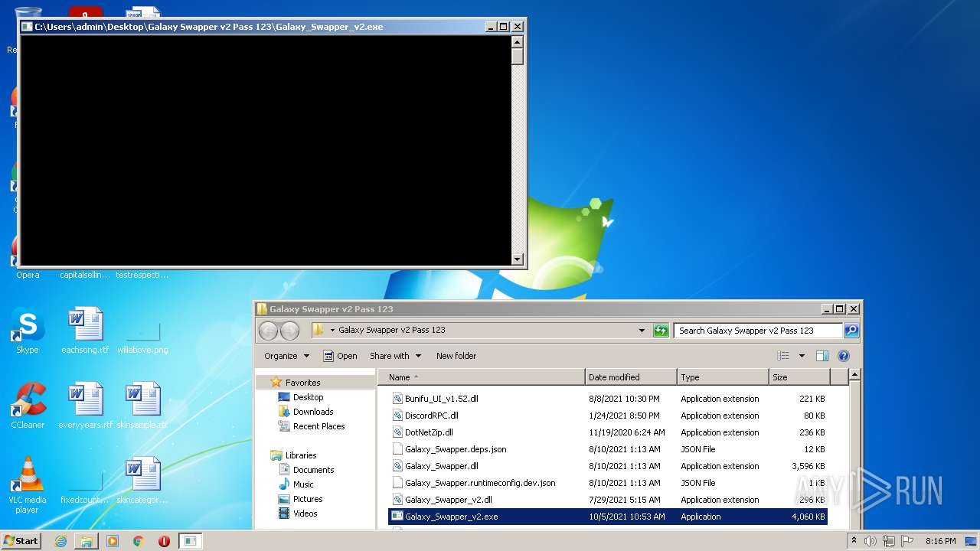Viewport: 980px width, 551px height.
Task: Open Windows Media Player from the taskbar
Action: 113,541
